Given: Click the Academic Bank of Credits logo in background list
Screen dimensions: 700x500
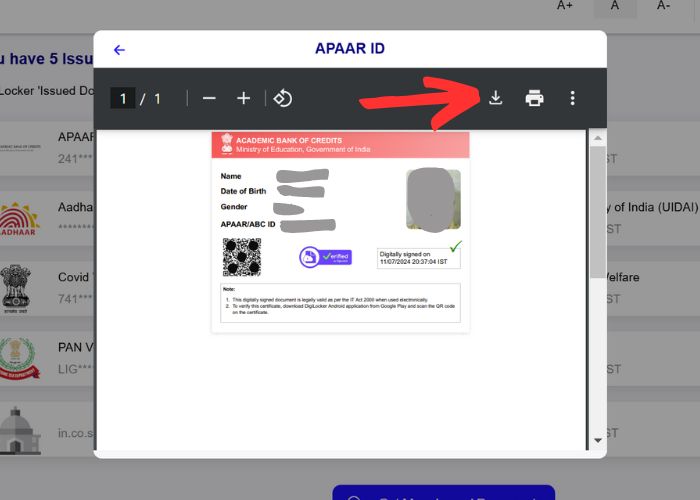Looking at the screenshot, I should [20, 147].
